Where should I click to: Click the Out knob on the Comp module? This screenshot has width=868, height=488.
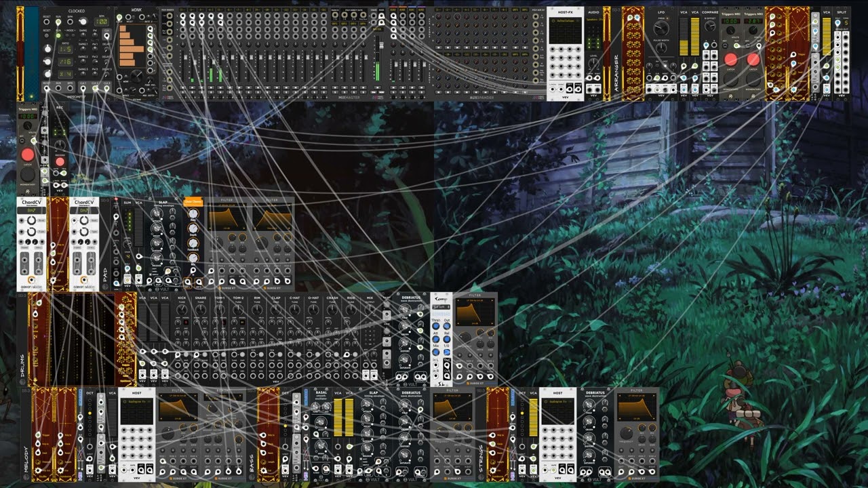[x=446, y=326]
